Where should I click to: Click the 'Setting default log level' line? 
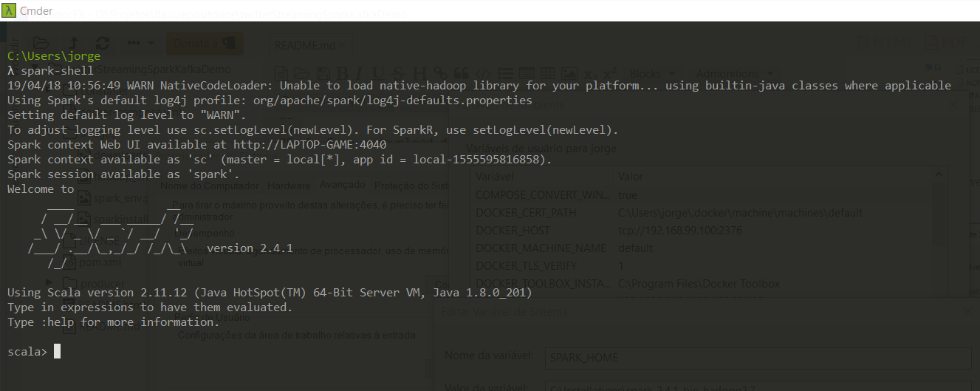[x=128, y=115]
